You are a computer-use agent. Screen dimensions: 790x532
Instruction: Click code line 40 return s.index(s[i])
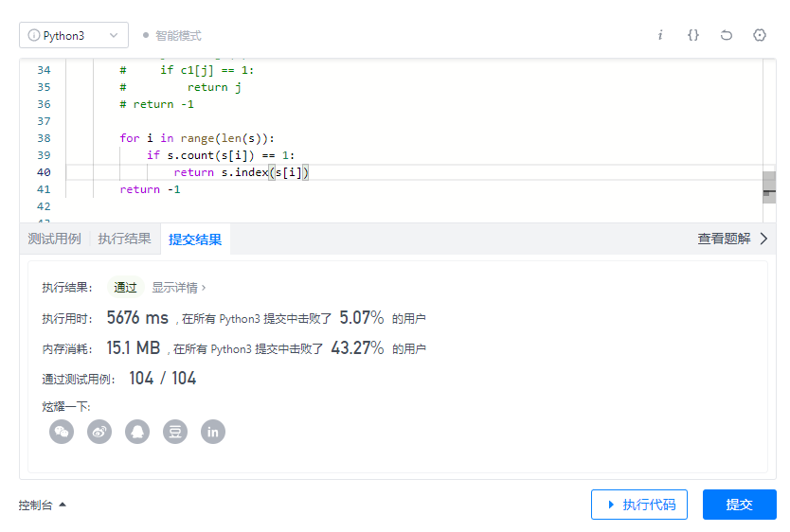(241, 172)
